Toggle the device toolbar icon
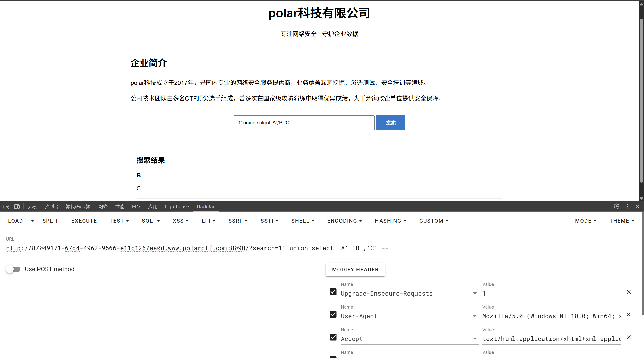 [x=17, y=206]
